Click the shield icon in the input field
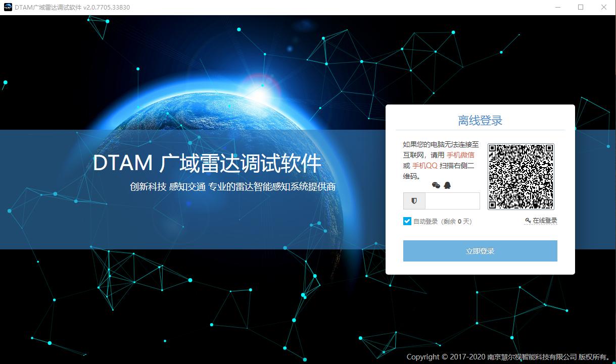Viewport: 616px width, 364px height. coord(414,201)
